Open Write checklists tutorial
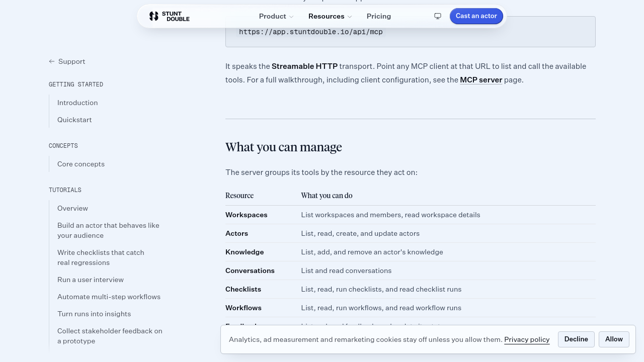Viewport: 644px width, 362px height. (x=101, y=257)
